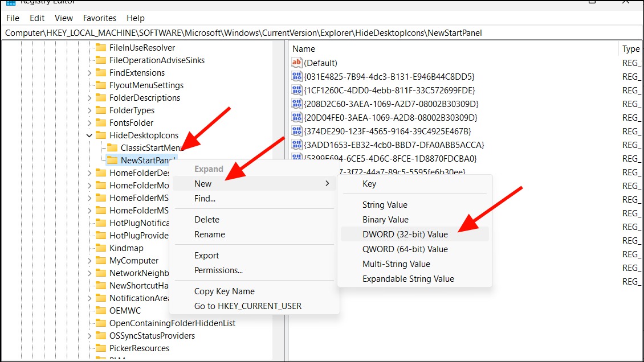
Task: Click the registry path address bar
Action: [x=321, y=33]
